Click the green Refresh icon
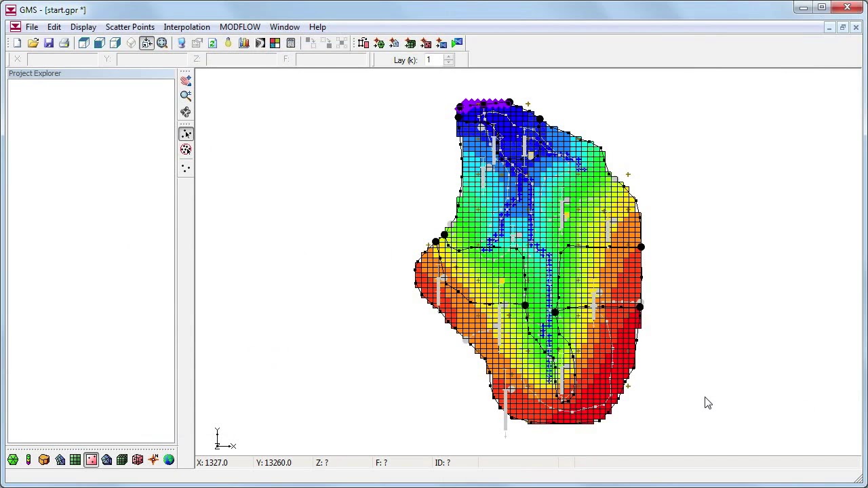This screenshot has height=488, width=868. (212, 43)
